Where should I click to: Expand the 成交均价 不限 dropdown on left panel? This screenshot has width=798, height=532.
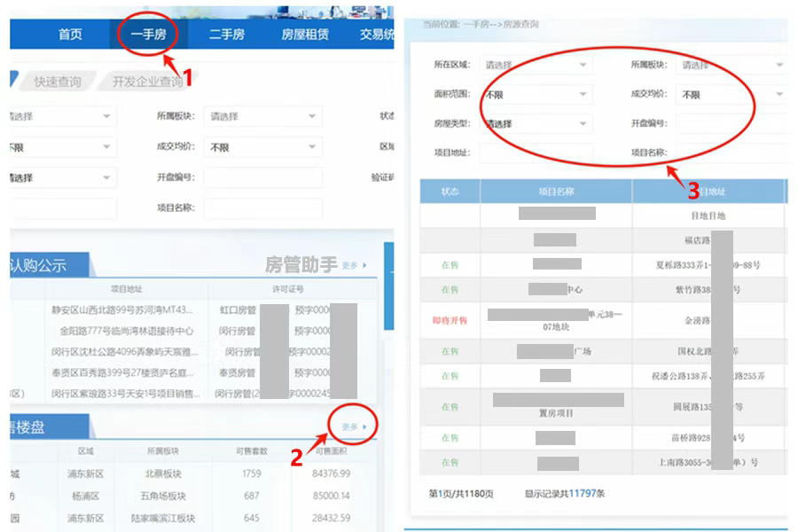tap(262, 147)
